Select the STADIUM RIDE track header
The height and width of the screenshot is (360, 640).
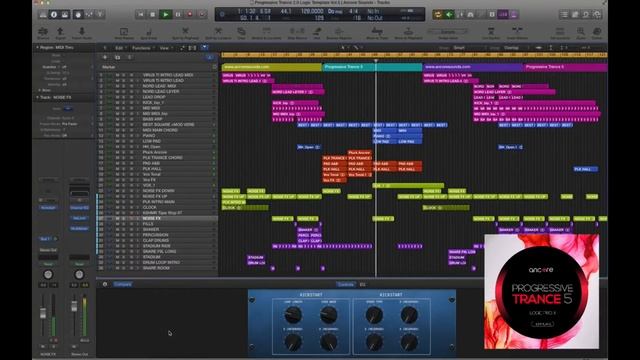click(x=157, y=246)
